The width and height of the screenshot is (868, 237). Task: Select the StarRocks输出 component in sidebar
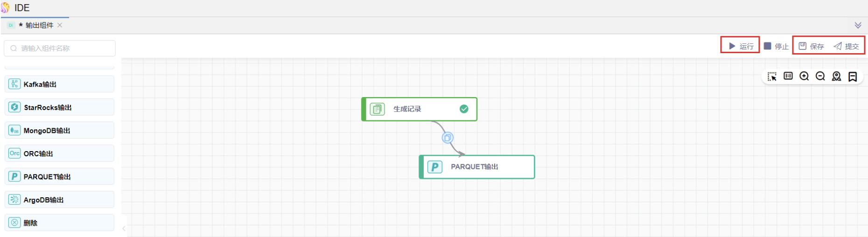[x=59, y=107]
